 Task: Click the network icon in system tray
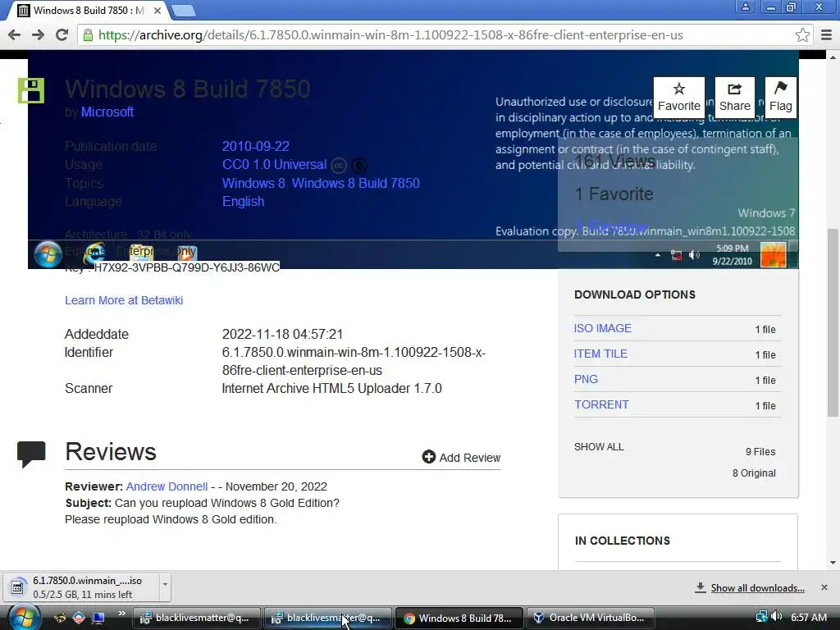[761, 617]
